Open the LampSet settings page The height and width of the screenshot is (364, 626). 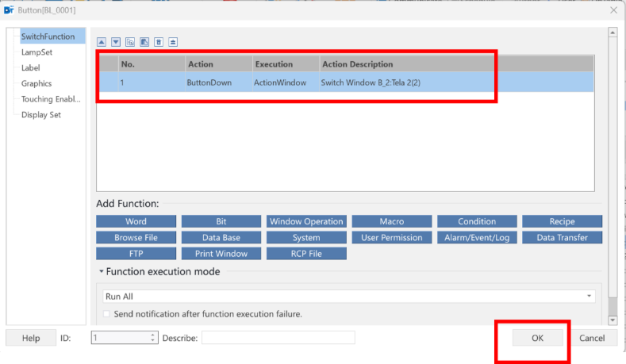click(36, 52)
